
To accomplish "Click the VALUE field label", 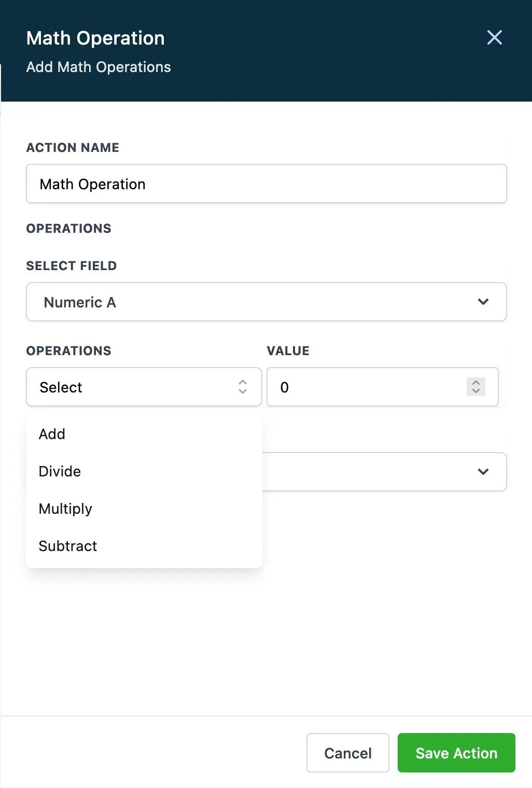I will [288, 351].
